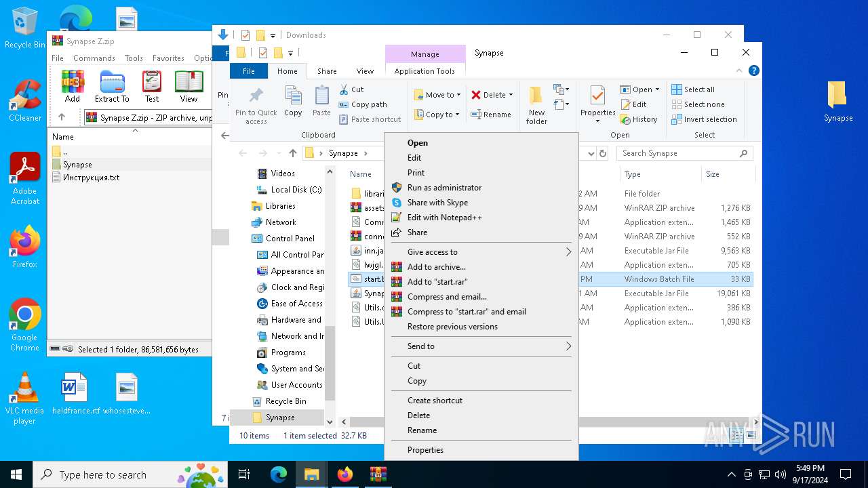Collapse the ribbon with the chevron

740,70
